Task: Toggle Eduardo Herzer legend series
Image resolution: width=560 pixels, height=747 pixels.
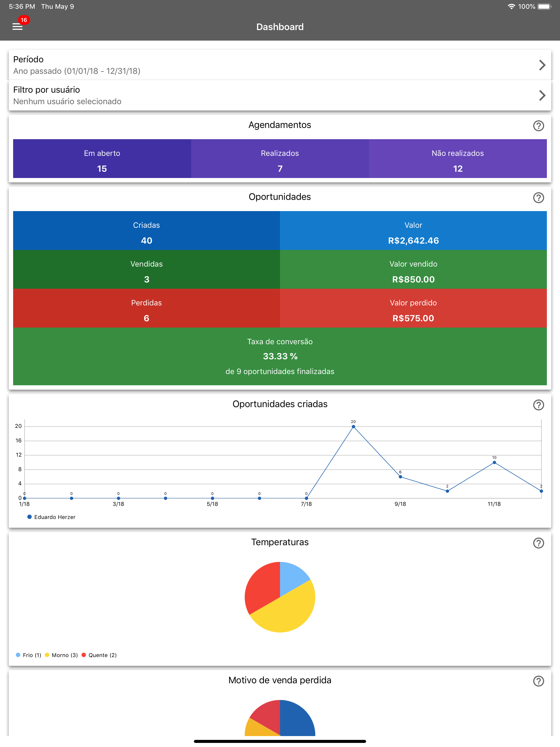Action: click(x=51, y=517)
